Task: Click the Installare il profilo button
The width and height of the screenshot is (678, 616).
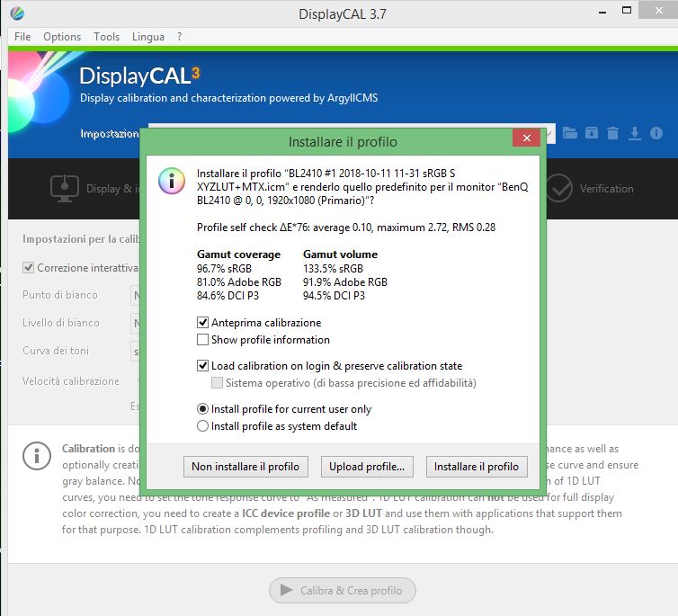Action: point(477,467)
